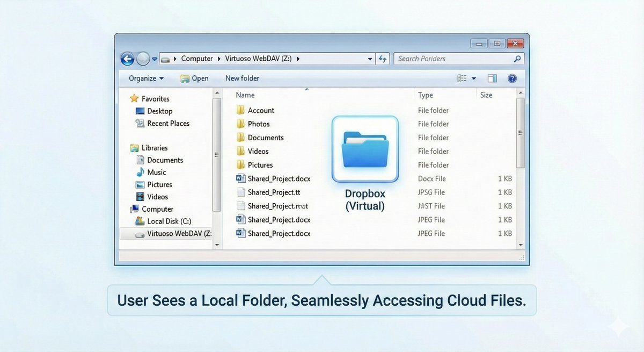Click the New folder button
The image size is (644, 352).
[241, 78]
